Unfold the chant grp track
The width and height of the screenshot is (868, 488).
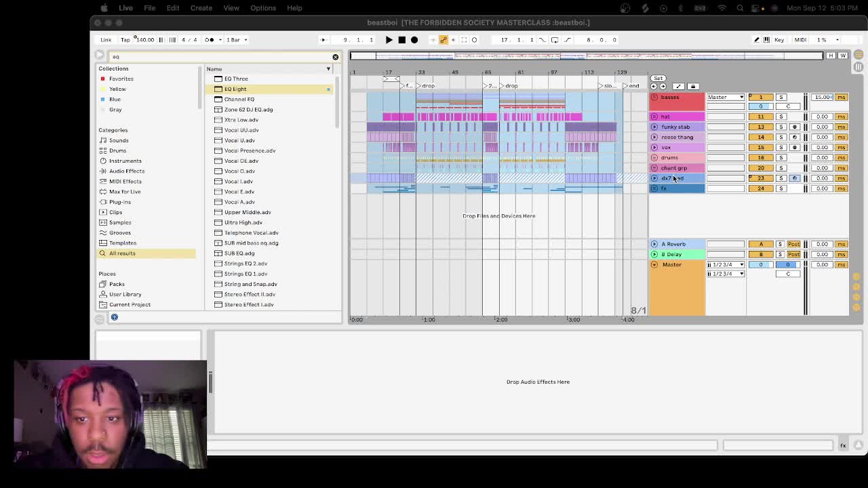pos(654,167)
